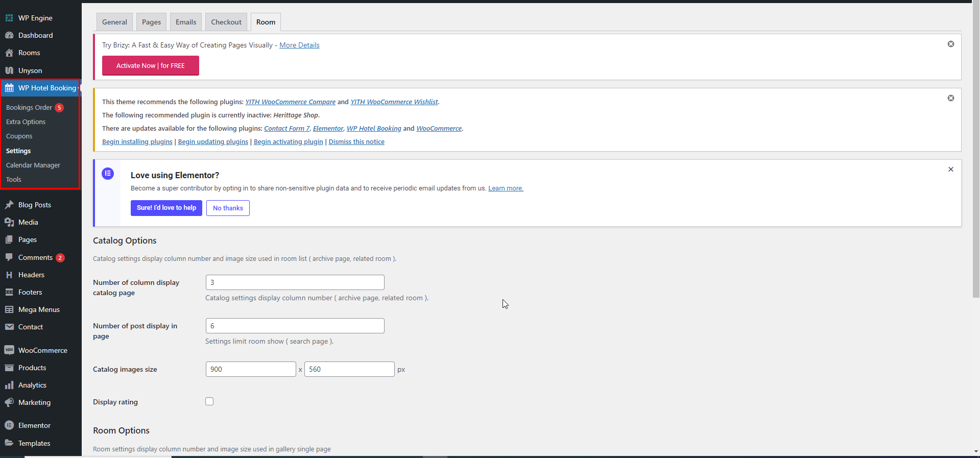This screenshot has width=980, height=458.
Task: Click the Templates folder icon
Action: (9, 443)
